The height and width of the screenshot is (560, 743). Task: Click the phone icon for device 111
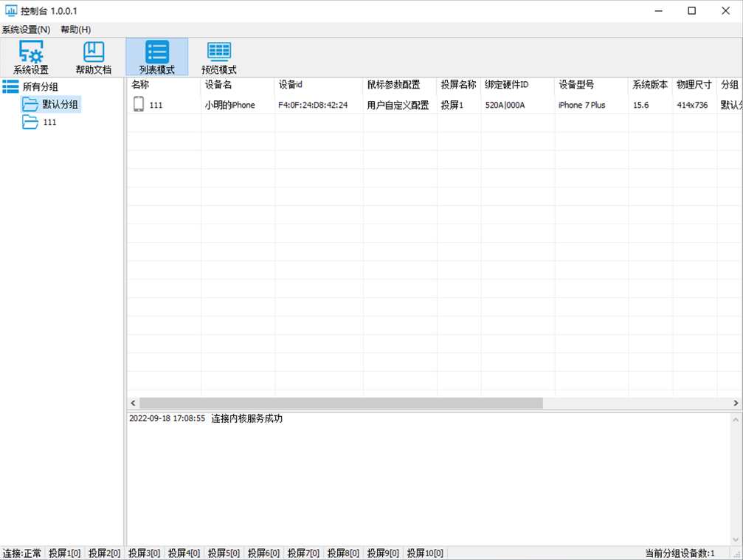coord(139,105)
